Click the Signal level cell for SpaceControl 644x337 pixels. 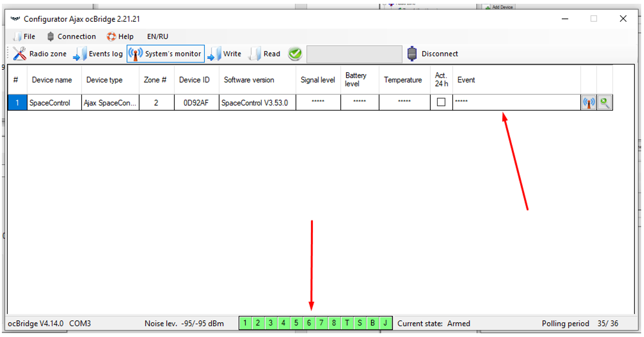[x=318, y=103]
